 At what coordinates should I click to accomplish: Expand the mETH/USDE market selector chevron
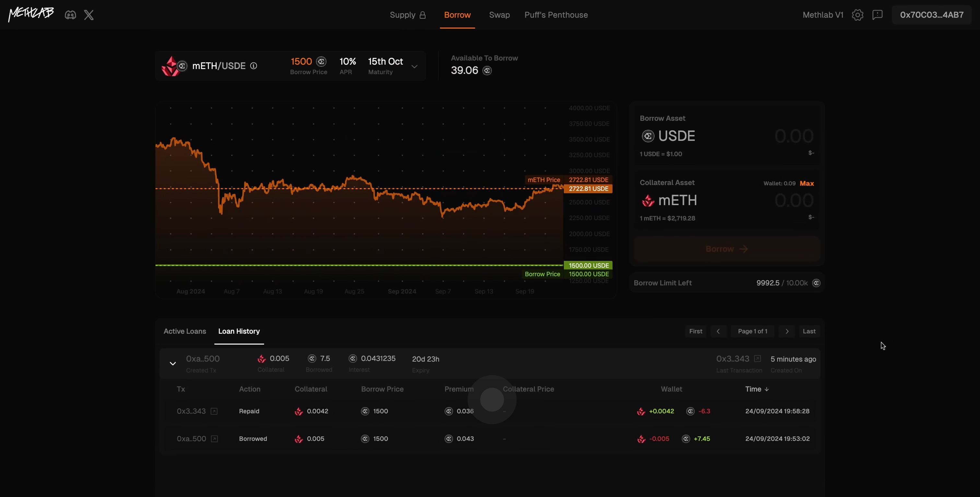coord(414,66)
